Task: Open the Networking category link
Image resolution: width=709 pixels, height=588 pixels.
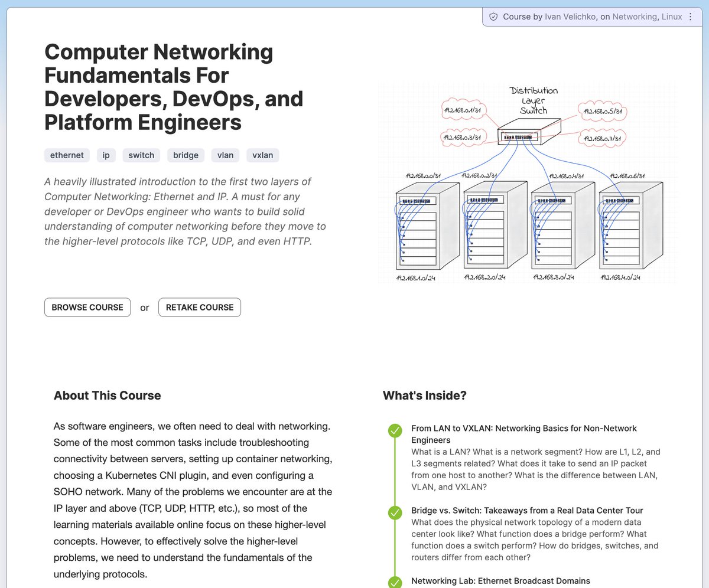Action: (635, 17)
